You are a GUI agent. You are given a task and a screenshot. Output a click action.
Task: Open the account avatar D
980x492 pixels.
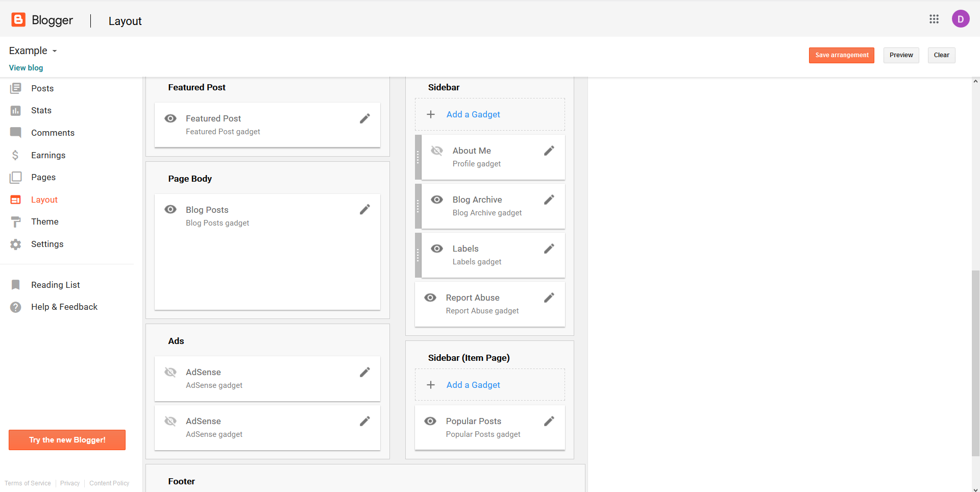(961, 19)
